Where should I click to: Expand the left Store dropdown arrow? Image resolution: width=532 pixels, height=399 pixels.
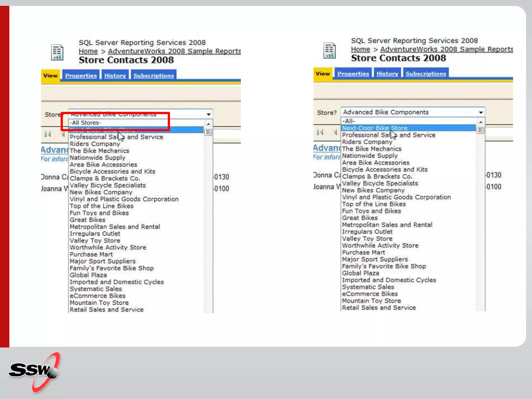click(208, 115)
